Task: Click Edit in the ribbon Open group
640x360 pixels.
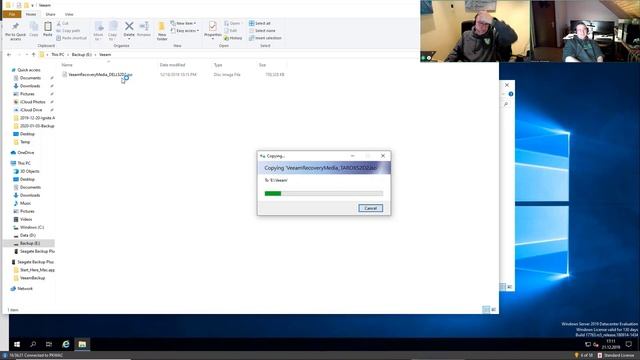Action: [x=231, y=31]
